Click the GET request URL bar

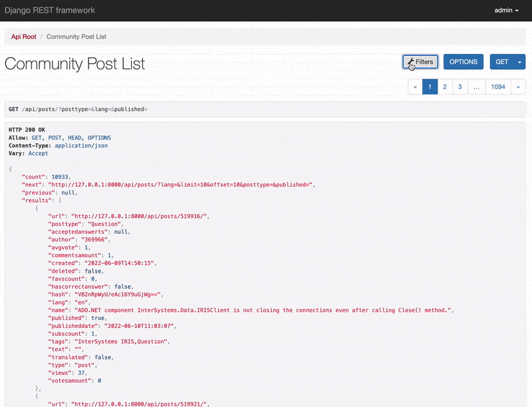coord(265,109)
